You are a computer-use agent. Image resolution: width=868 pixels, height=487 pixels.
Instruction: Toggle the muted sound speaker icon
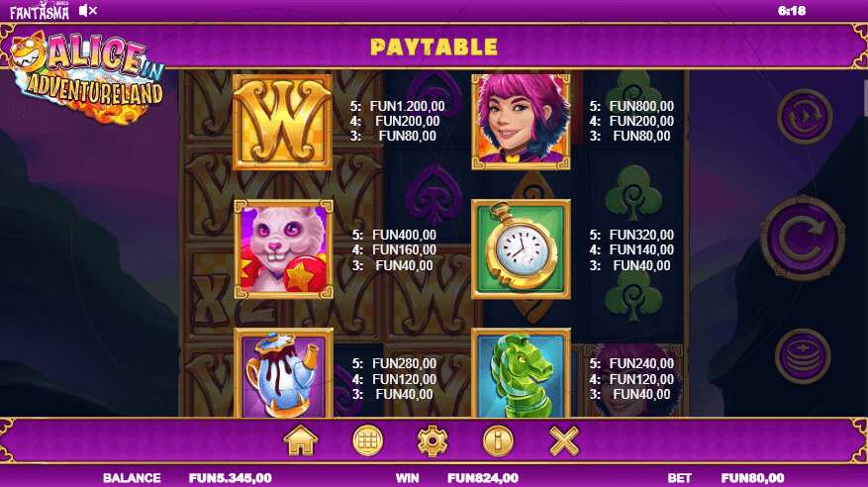(x=88, y=11)
